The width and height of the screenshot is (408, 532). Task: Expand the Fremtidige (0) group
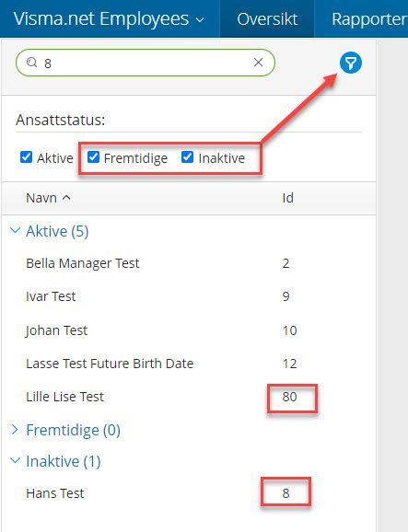pos(15,430)
